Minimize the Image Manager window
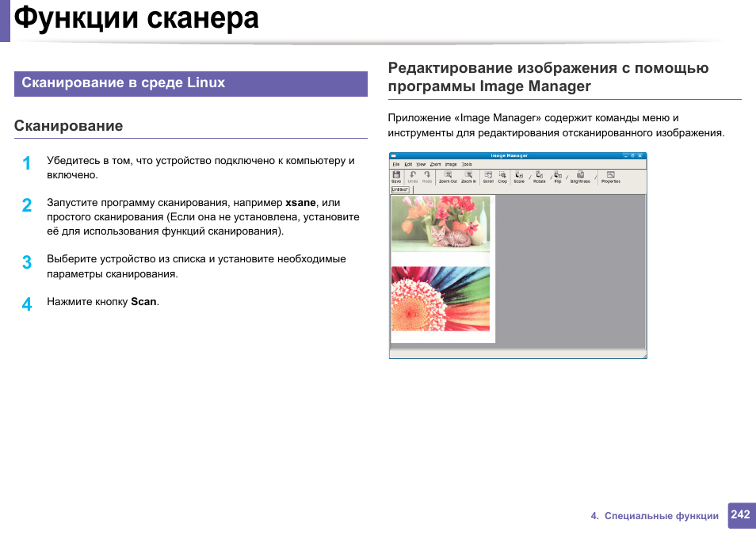This screenshot has width=756, height=535. tap(625, 156)
